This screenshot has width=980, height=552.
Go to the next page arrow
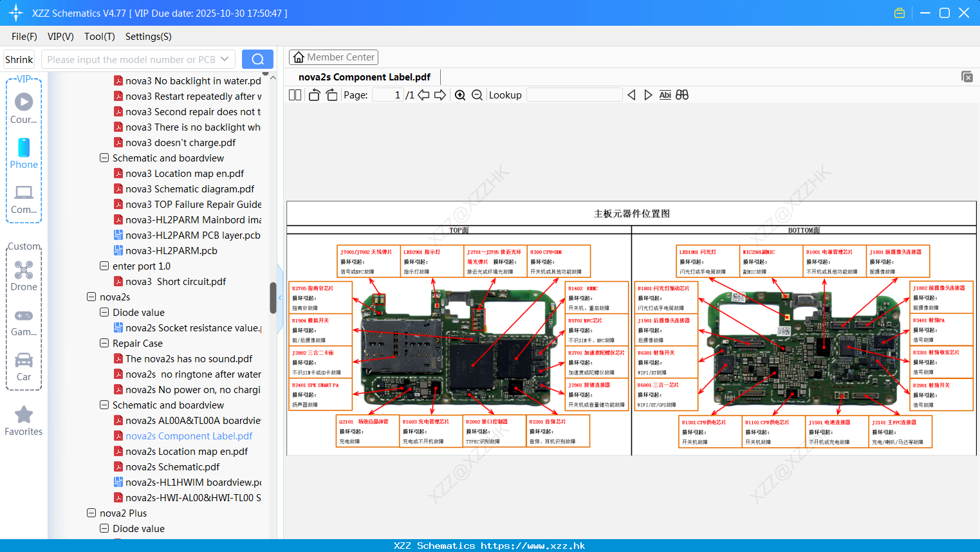(x=440, y=95)
